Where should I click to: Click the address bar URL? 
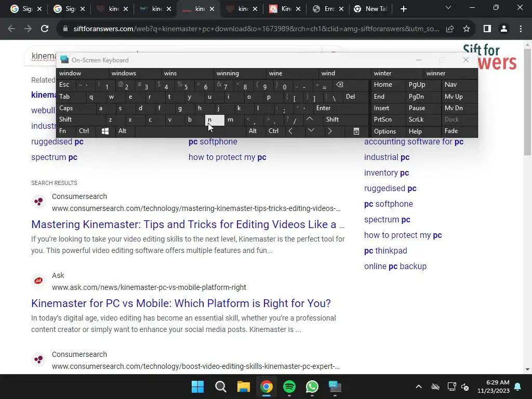tap(256, 29)
